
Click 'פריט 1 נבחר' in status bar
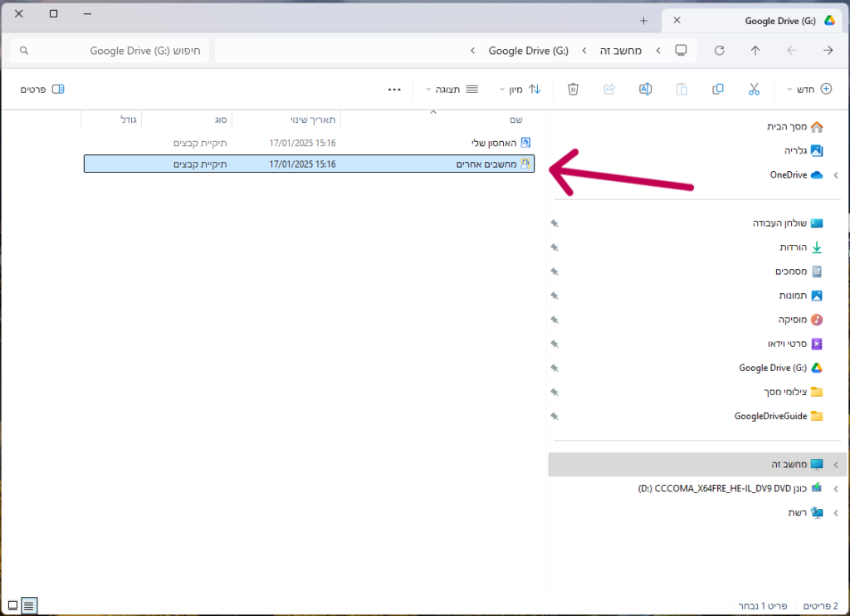[x=762, y=606]
